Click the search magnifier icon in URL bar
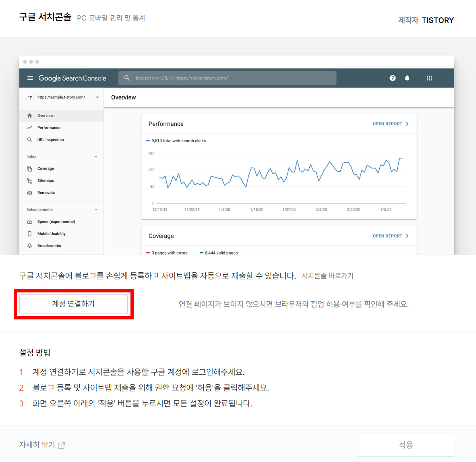 point(127,78)
